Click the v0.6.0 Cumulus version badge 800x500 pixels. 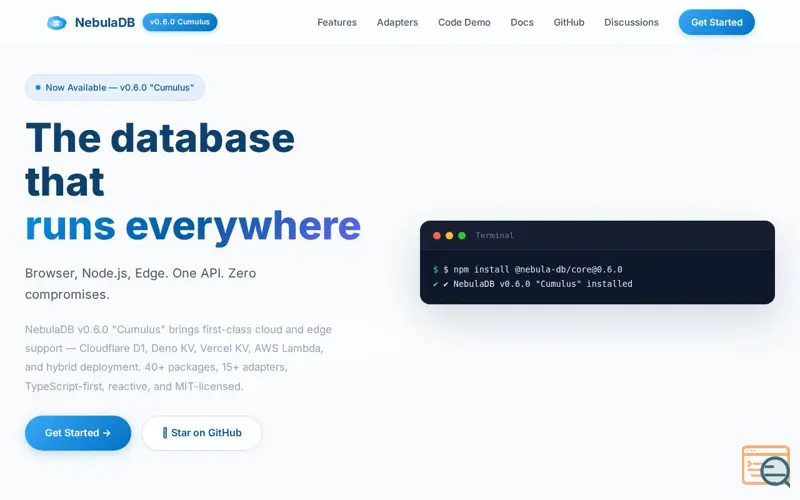180,22
